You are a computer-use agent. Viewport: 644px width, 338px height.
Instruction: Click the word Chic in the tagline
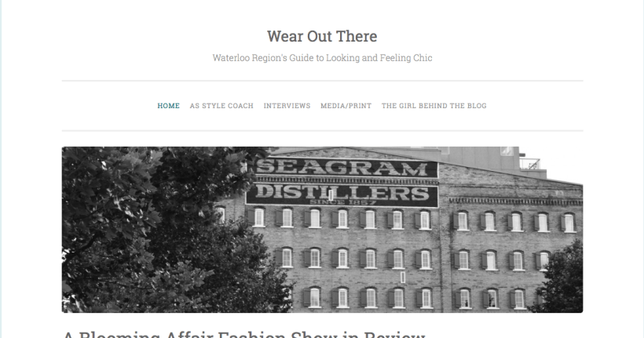point(423,58)
